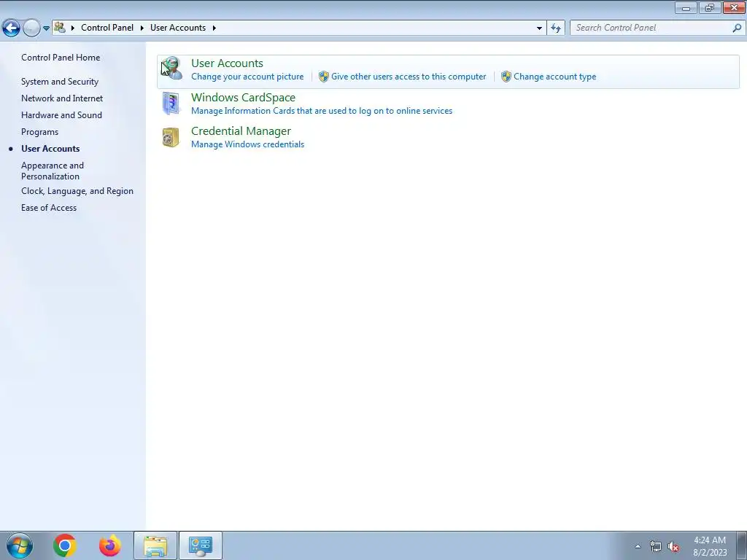Minimize the Control Panel window

[x=686, y=8]
